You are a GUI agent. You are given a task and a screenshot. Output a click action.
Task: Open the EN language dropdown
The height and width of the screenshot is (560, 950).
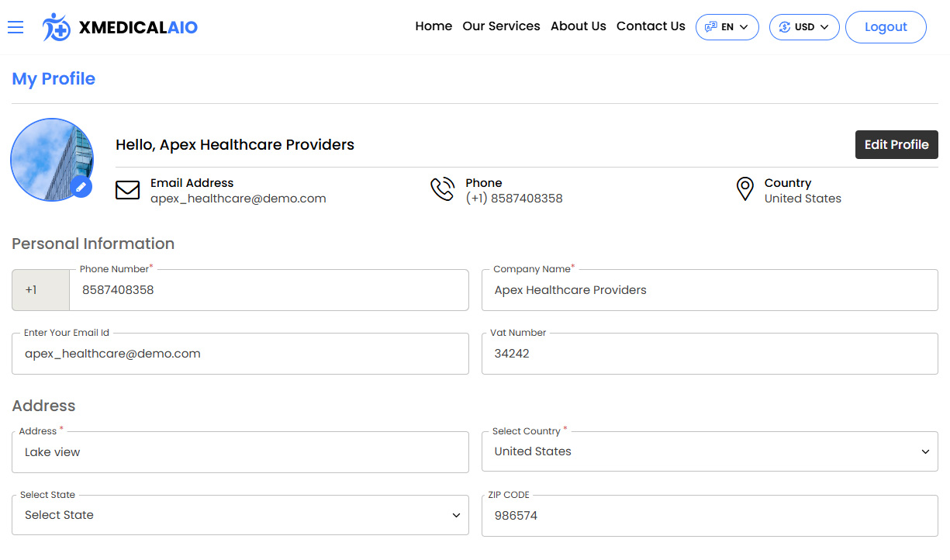tap(727, 27)
